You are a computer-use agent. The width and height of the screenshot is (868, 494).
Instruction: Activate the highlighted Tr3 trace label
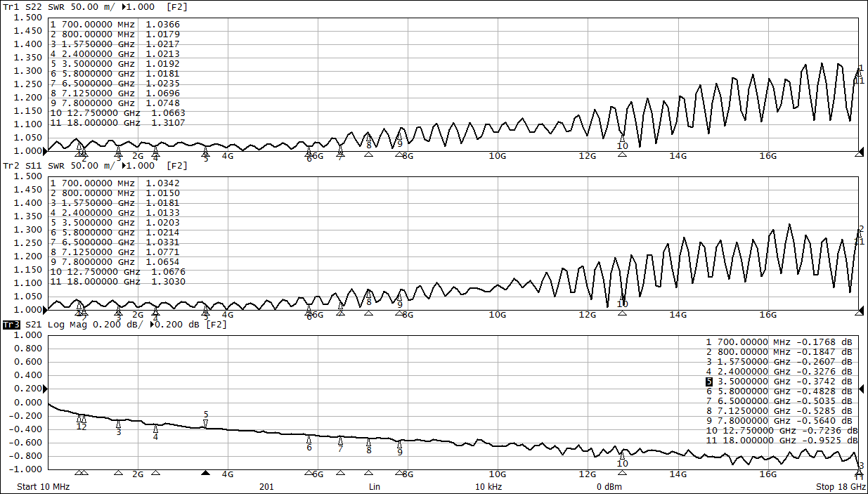(x=11, y=325)
